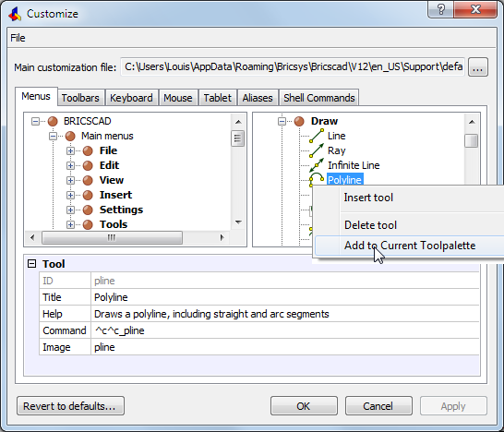Click the ID value pline
The height and width of the screenshot is (432, 504).
coord(104,281)
